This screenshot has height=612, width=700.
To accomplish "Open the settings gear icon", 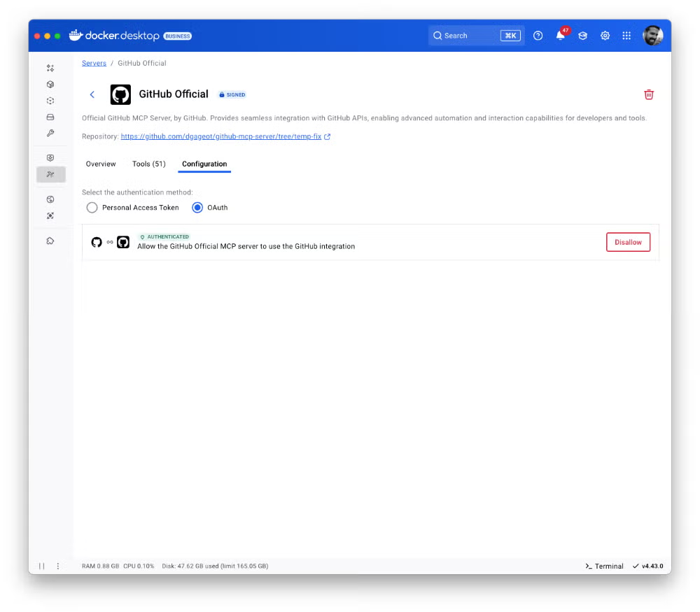I will (x=605, y=36).
